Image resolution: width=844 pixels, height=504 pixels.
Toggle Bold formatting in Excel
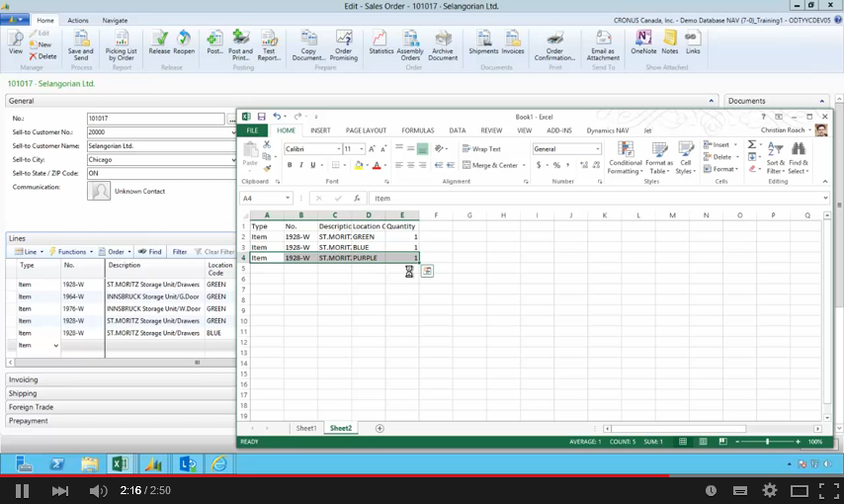tap(290, 165)
